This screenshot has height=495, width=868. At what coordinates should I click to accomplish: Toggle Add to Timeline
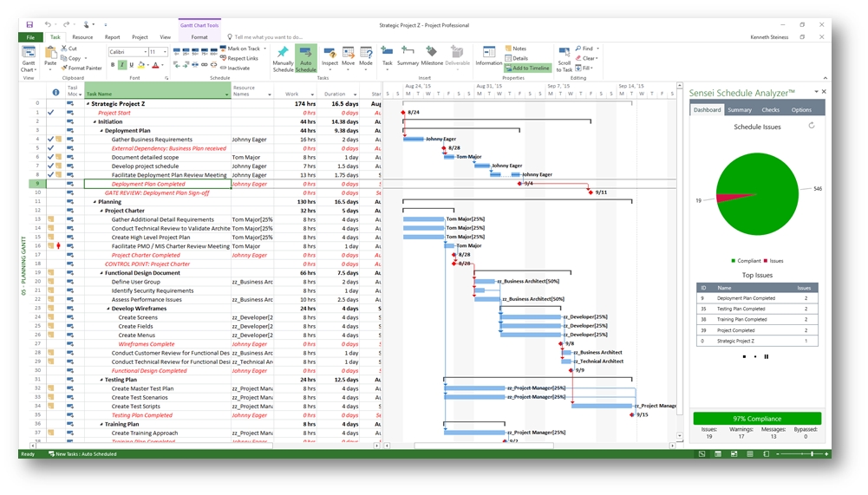526,68
